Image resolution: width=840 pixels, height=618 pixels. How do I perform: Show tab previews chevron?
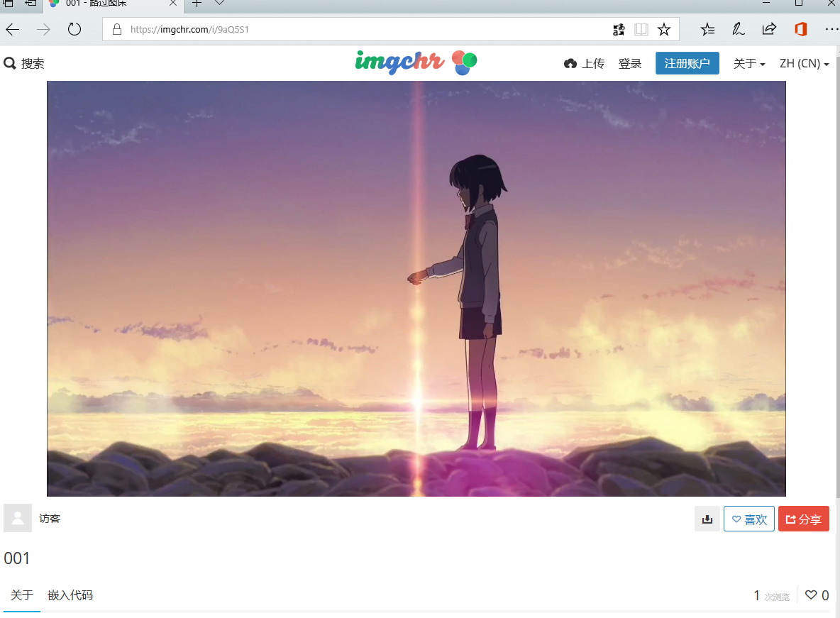[219, 3]
